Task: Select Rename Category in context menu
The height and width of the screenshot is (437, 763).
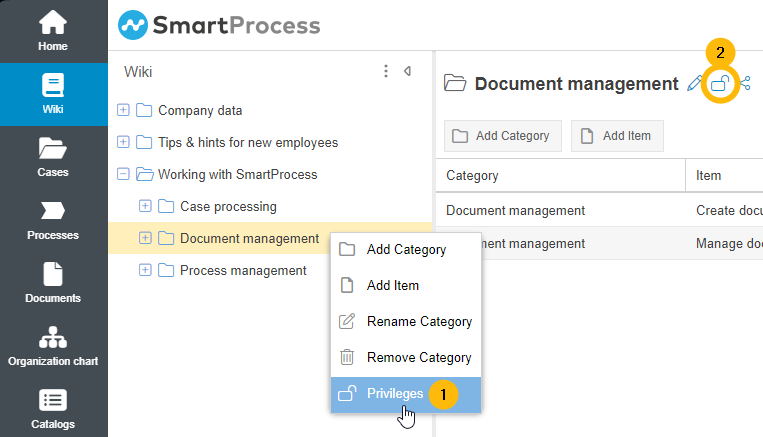Action: [418, 321]
